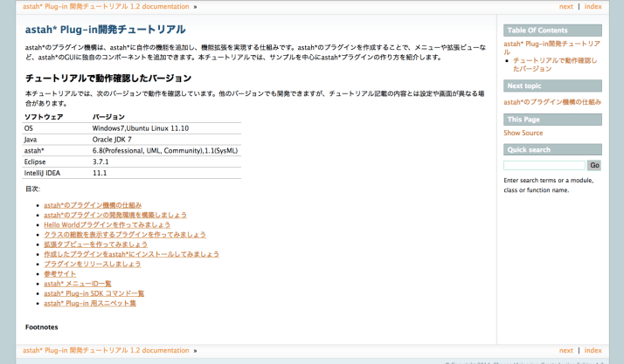Screen dimensions: 624x364
Task: Select the 'Eclipse' table row label
Action: [x=35, y=161]
